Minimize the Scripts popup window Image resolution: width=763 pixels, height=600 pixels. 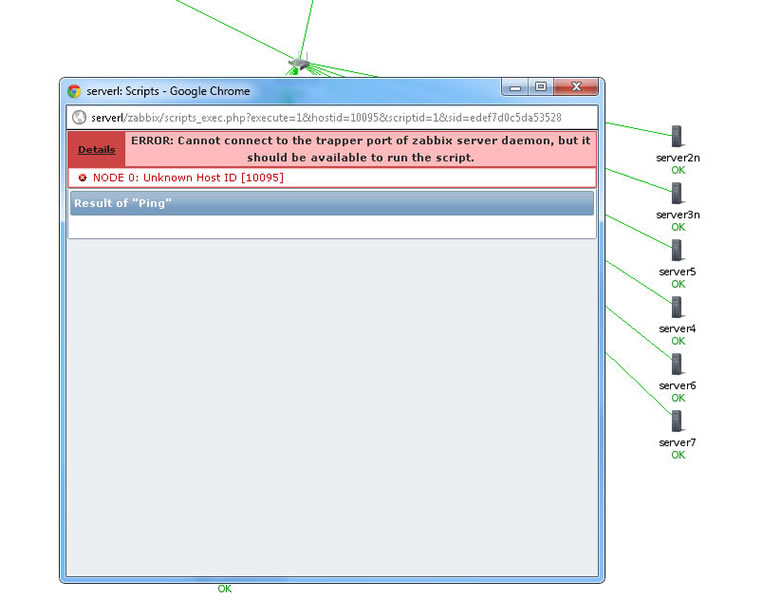pyautogui.click(x=515, y=88)
